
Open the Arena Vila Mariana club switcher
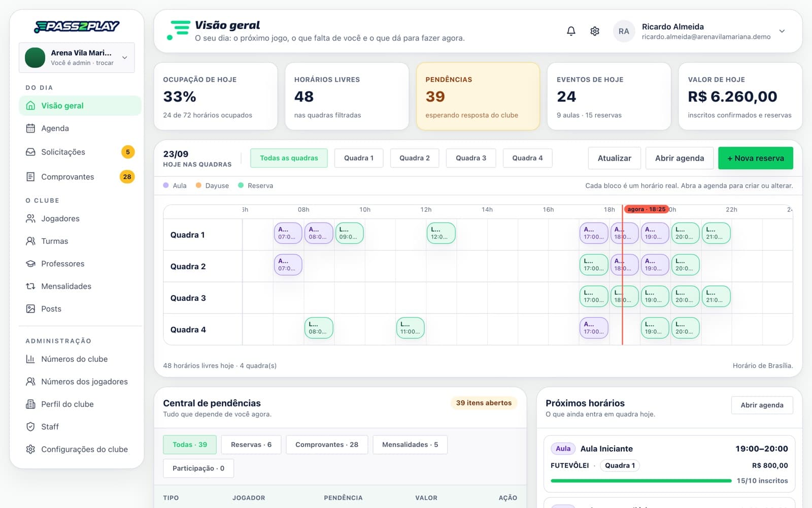pyautogui.click(x=77, y=57)
